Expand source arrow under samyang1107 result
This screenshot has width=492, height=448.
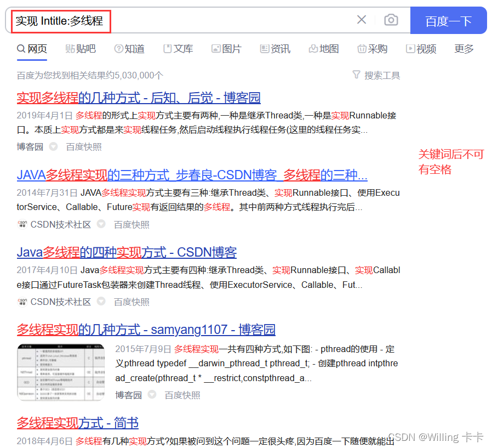152,394
